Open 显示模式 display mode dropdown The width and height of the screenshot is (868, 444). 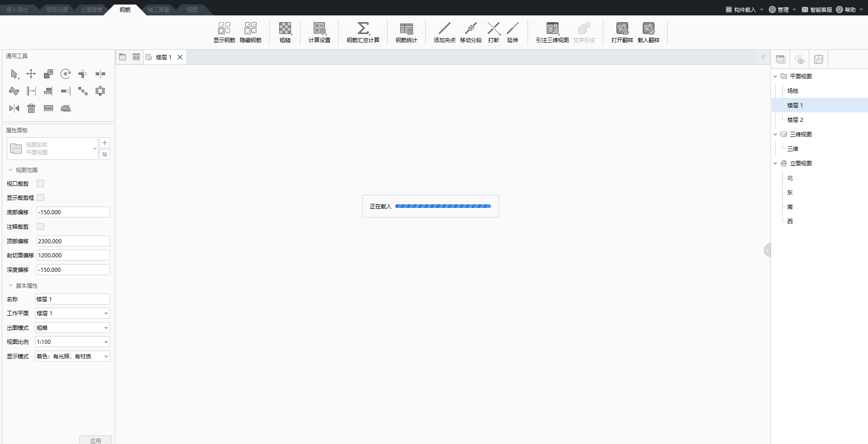[73, 356]
